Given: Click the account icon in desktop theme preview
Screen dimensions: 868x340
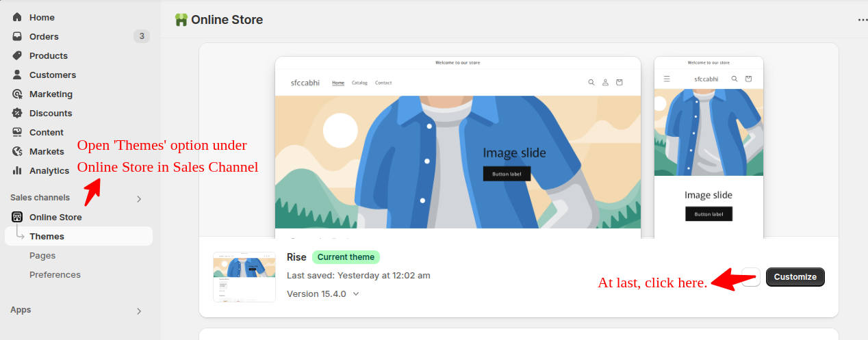Looking at the screenshot, I should (x=605, y=82).
